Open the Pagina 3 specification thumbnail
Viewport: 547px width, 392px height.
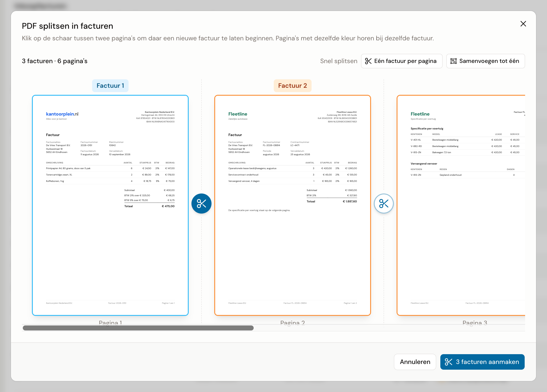pos(461,205)
